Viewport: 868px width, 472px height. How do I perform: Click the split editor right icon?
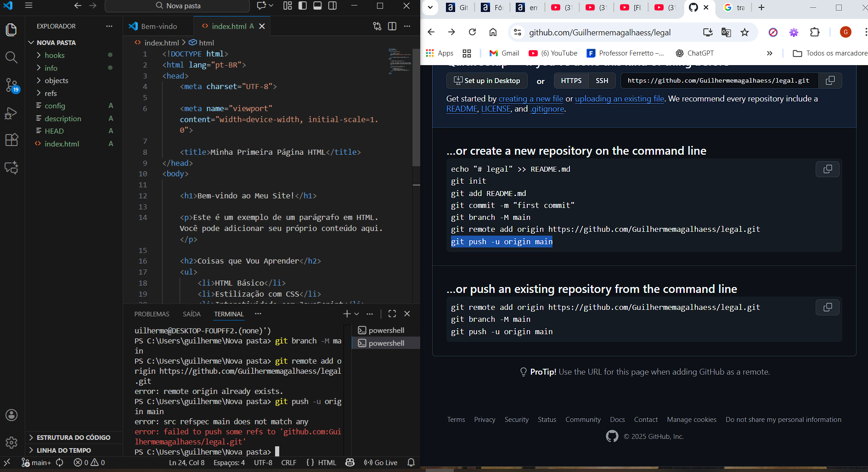392,26
